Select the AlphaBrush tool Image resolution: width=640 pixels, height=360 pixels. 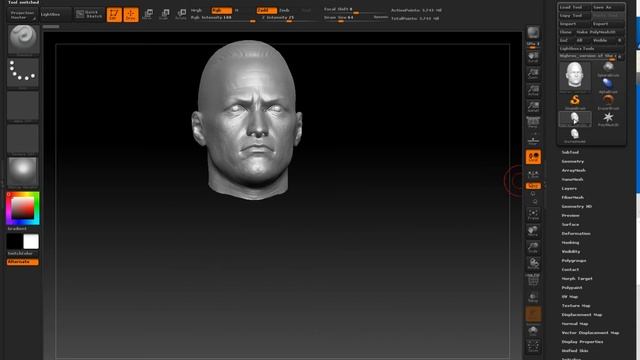point(608,85)
